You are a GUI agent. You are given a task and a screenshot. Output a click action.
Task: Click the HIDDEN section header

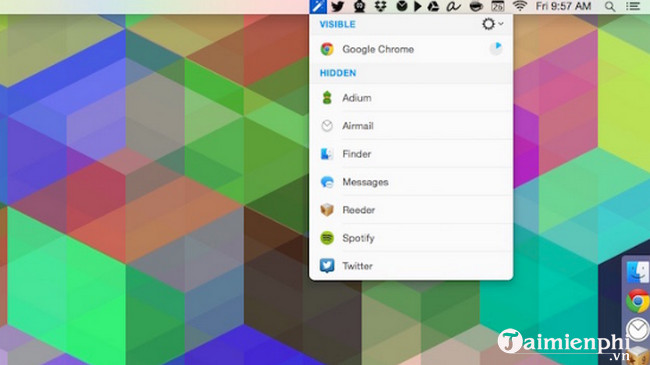coord(338,73)
